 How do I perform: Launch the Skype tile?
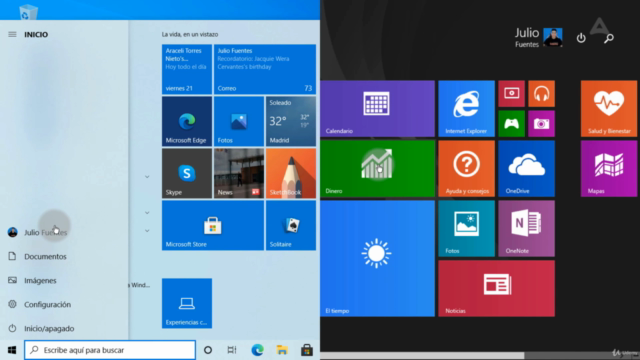click(187, 173)
